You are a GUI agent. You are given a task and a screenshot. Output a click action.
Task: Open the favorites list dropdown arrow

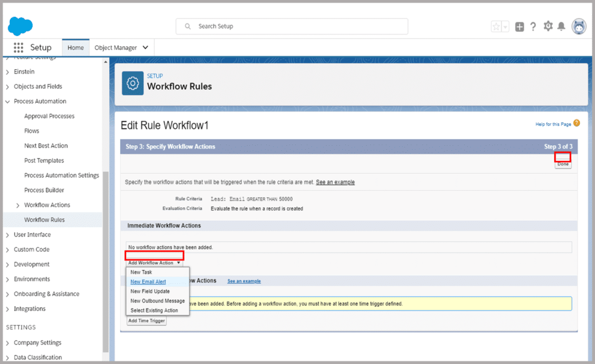pos(505,27)
